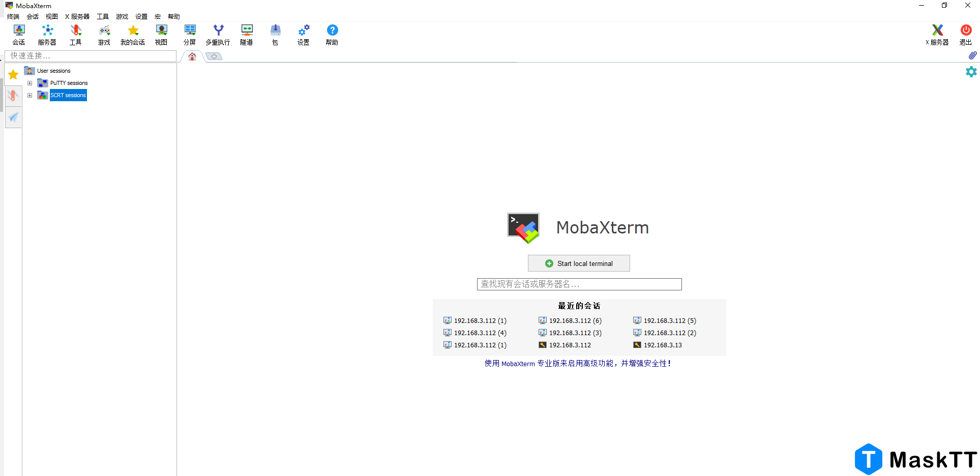
Task: Enable 多重执行 multi-exec toolbar icon
Action: point(218,35)
